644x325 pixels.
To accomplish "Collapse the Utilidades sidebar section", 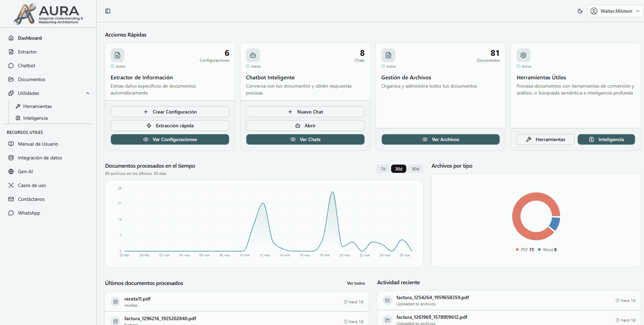I will point(88,93).
